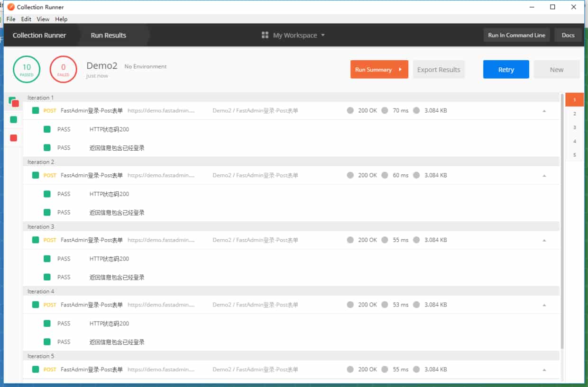Viewport: 588px width, 387px height.
Task: Collapse Iteration 3 request details arrow
Action: pos(544,241)
